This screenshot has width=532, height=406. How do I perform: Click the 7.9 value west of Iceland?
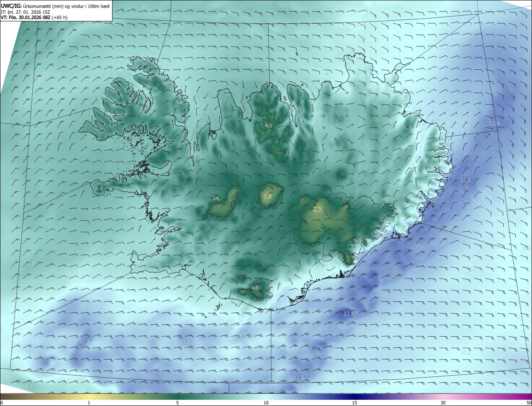(31, 263)
